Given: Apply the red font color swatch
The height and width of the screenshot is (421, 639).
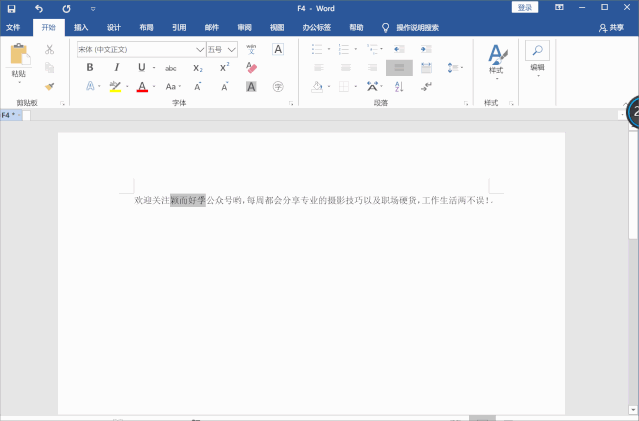Looking at the screenshot, I should coord(142,87).
